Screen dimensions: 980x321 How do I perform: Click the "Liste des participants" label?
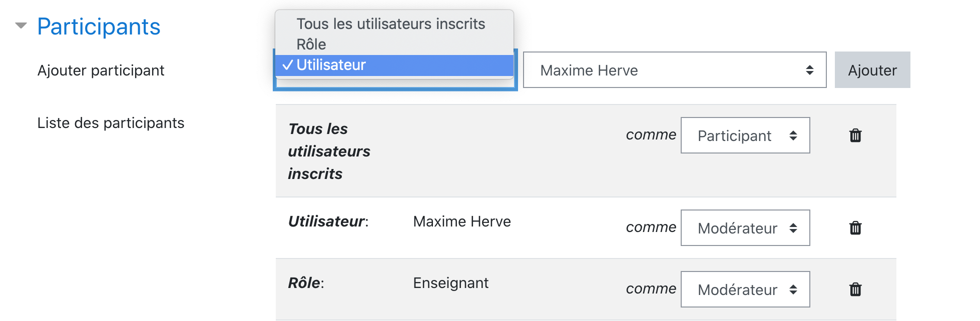tap(111, 123)
